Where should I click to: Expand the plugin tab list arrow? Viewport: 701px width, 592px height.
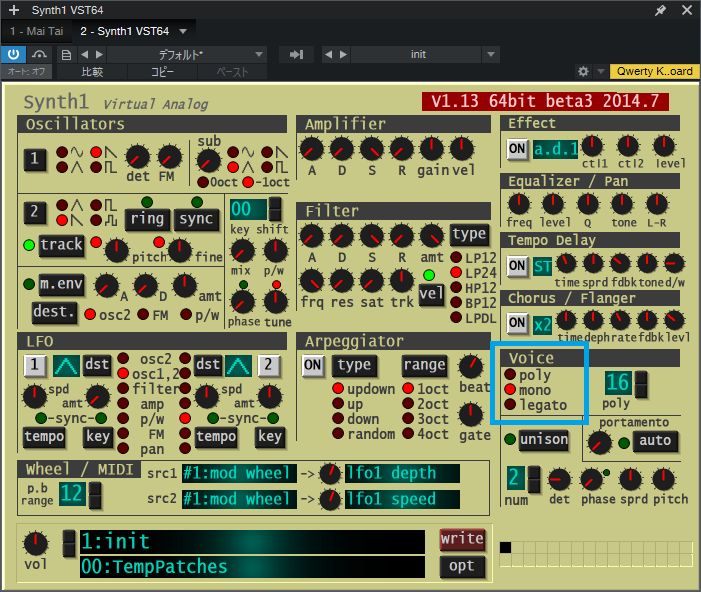tap(183, 32)
